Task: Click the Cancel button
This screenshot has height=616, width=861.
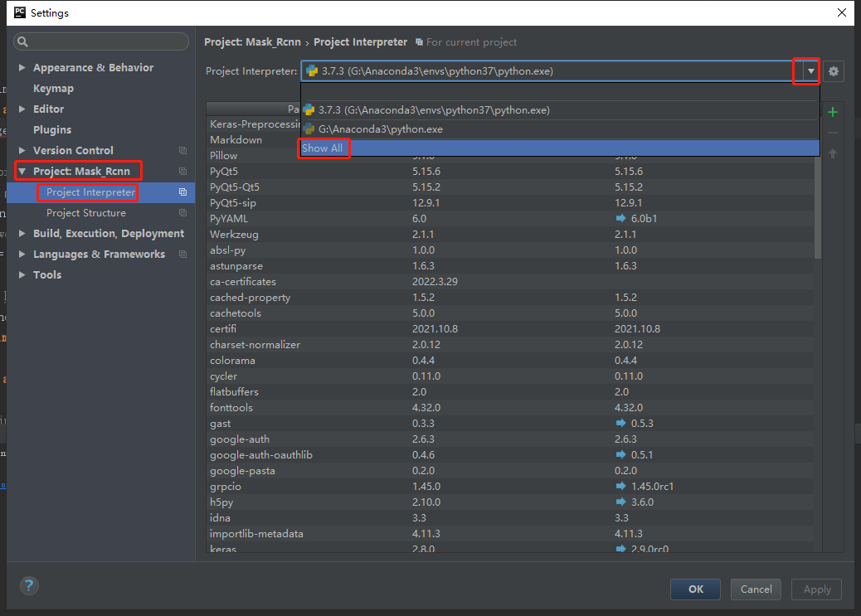Action: click(756, 589)
